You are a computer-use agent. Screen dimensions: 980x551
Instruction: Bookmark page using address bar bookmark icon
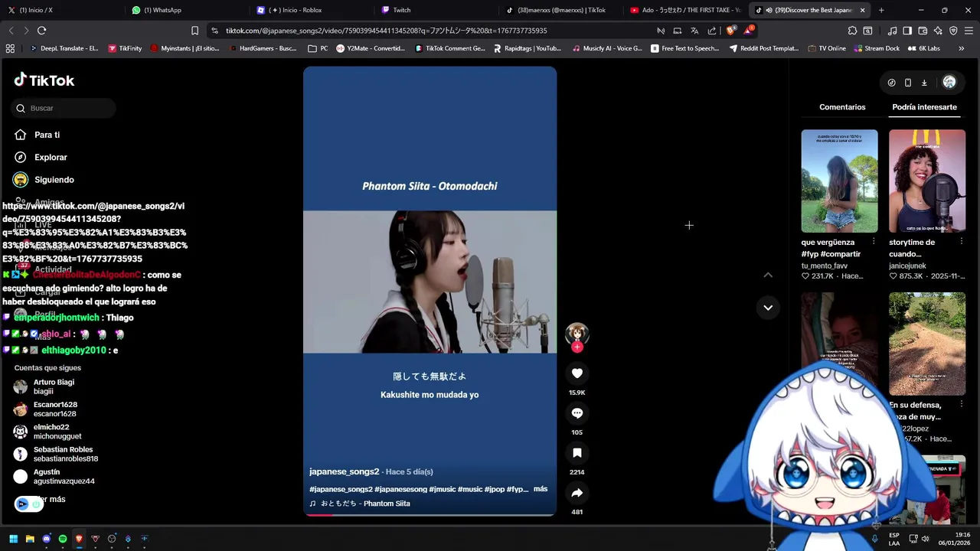point(194,31)
